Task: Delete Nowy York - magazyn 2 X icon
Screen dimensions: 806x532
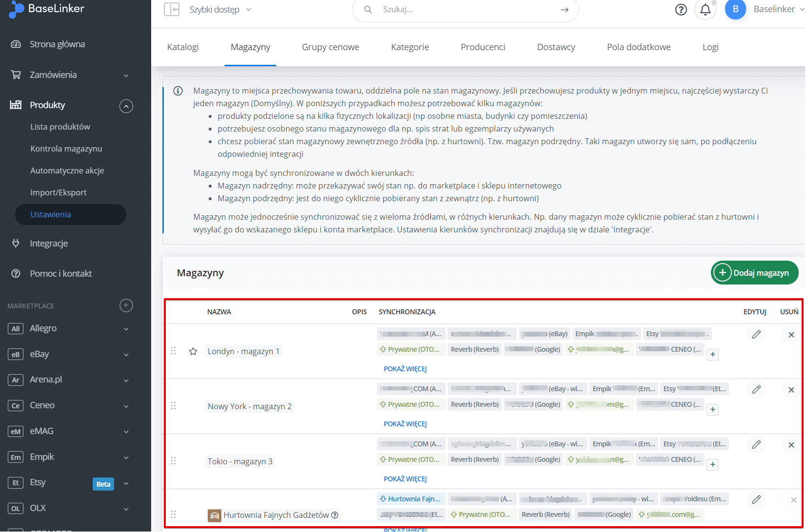Action: [x=791, y=390]
